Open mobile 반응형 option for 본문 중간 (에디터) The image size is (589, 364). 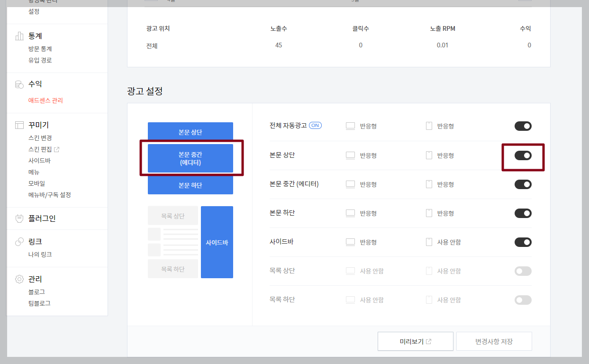coord(445,184)
